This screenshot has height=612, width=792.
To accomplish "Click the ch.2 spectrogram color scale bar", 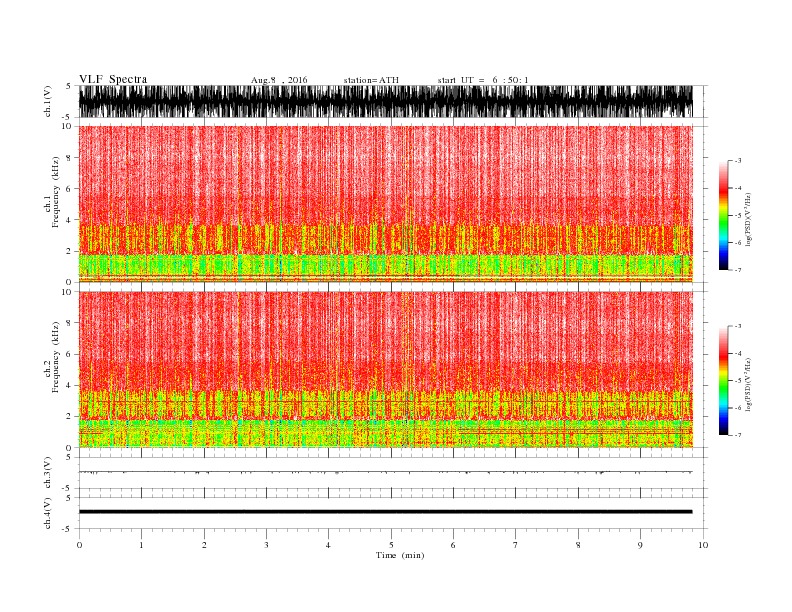I will pyautogui.click(x=723, y=381).
